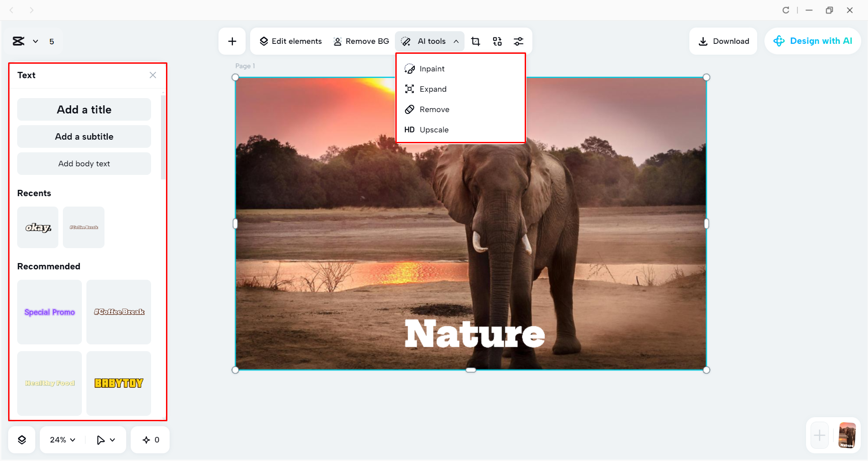This screenshot has height=461, width=868.
Task: Select Inpaint from the AI tools menu
Action: pyautogui.click(x=432, y=69)
